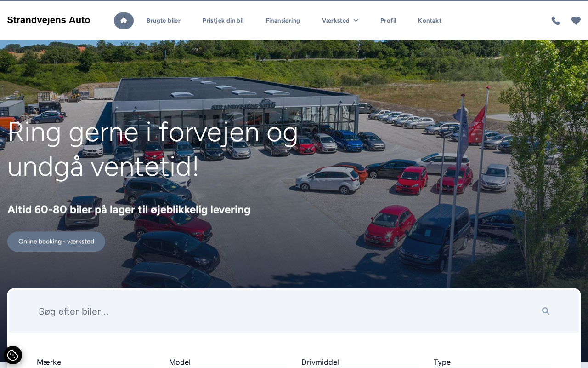
Task: Open the Type dropdown filter
Action: tap(492, 362)
